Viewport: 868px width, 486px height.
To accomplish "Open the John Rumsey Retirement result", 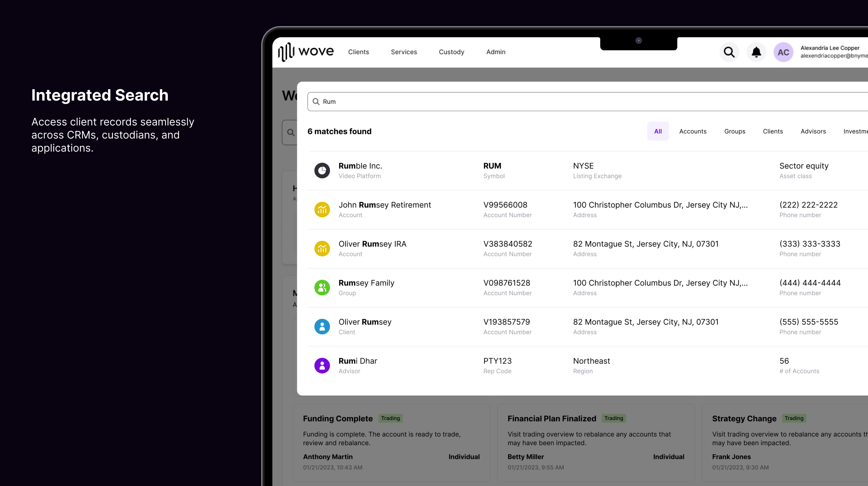I will point(587,210).
